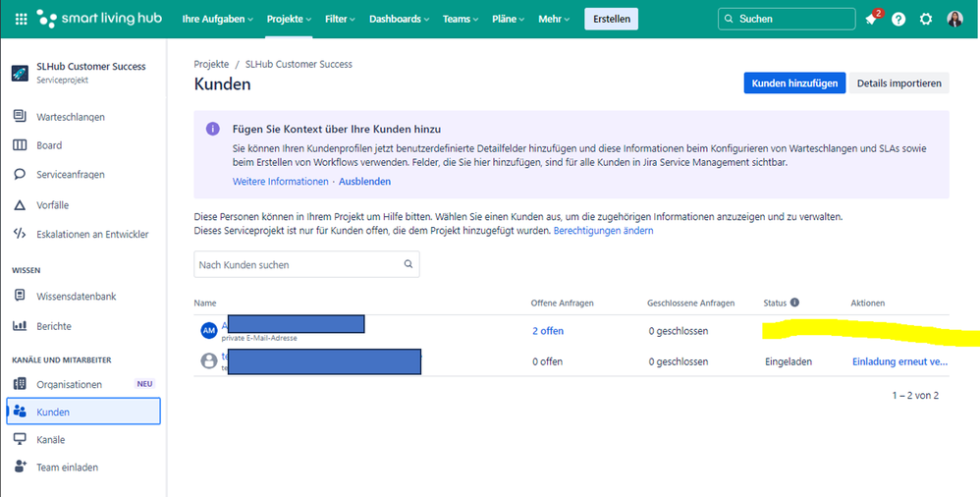Click the Berichte chart icon
The image size is (980, 497).
pyautogui.click(x=20, y=326)
